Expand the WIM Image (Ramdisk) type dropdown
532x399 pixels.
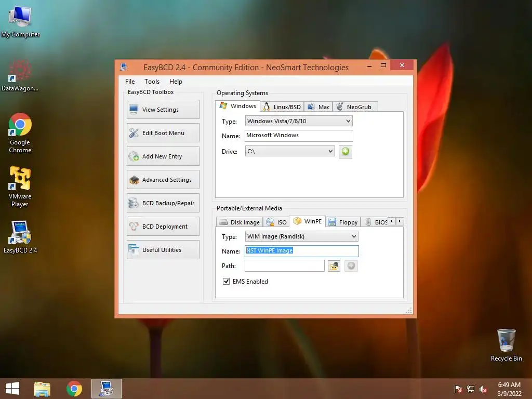pyautogui.click(x=302, y=236)
